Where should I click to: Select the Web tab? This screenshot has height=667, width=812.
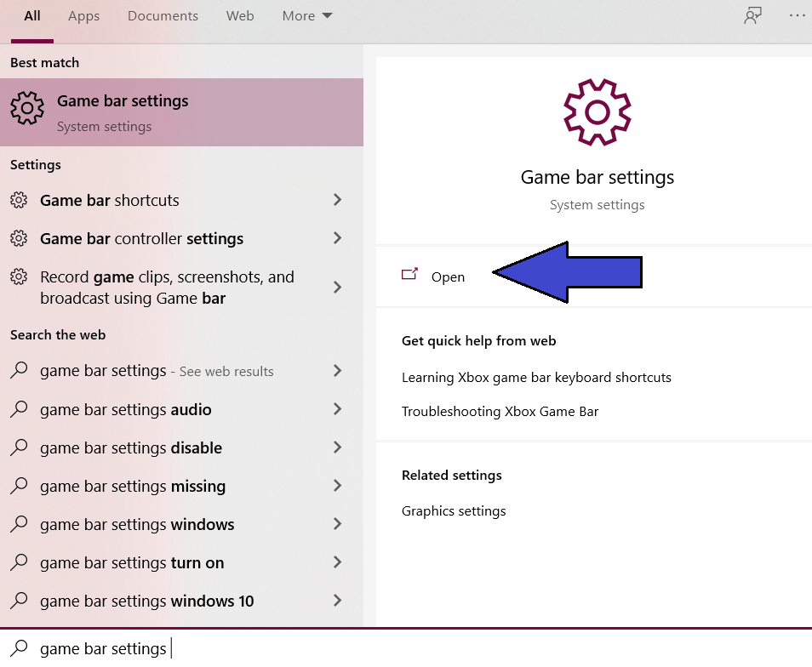(240, 16)
